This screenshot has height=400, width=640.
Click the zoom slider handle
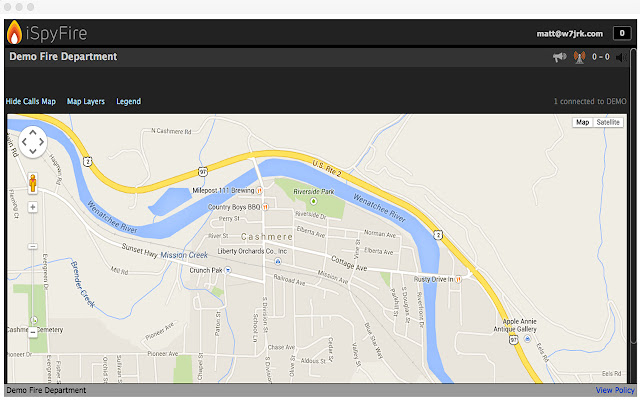pos(33,246)
